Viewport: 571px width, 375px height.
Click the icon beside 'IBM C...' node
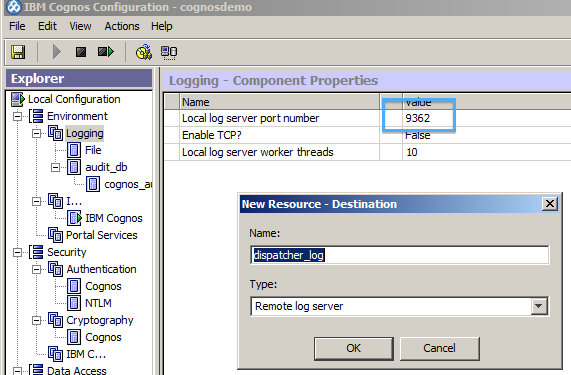click(55, 354)
